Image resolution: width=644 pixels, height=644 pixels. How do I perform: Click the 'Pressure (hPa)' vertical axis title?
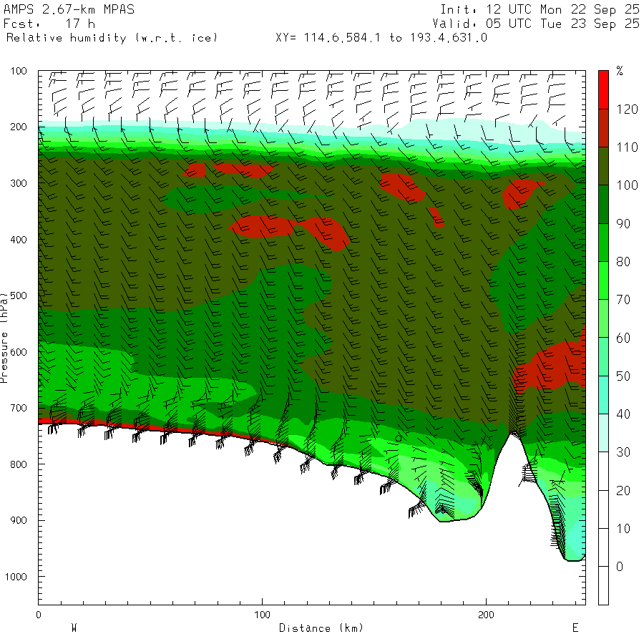pyautogui.click(x=4, y=338)
